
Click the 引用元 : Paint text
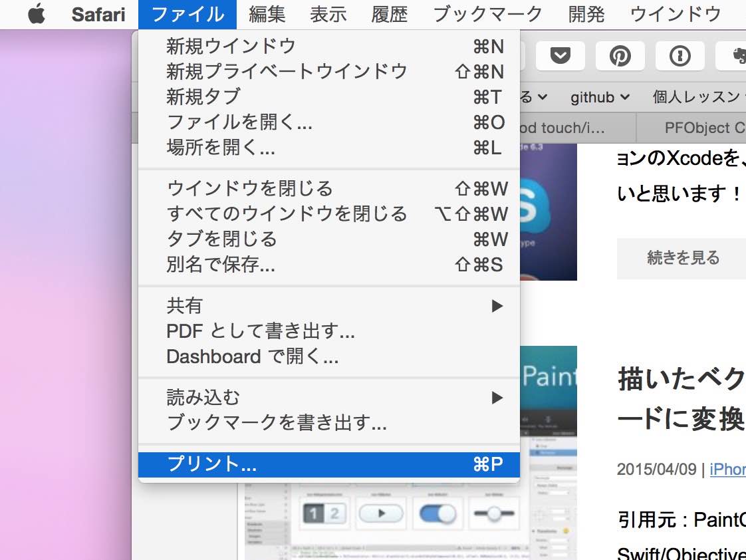pos(682,519)
